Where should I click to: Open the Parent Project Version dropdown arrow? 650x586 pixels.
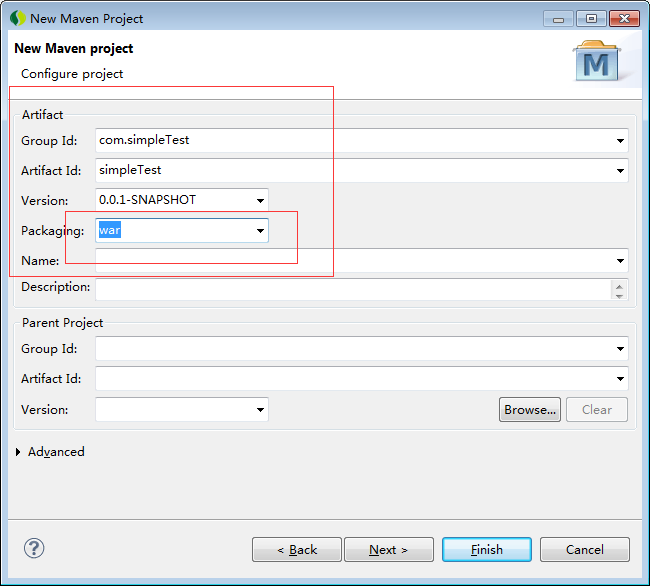[x=260, y=410]
